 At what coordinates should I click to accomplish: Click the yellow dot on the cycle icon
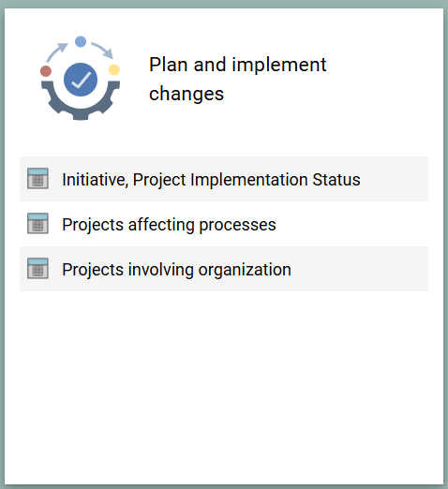114,69
